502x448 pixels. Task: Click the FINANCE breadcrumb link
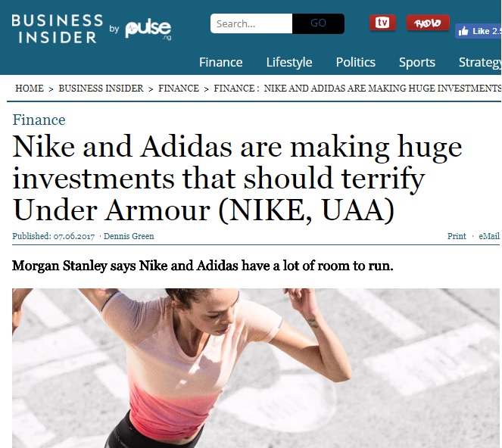pyautogui.click(x=179, y=89)
